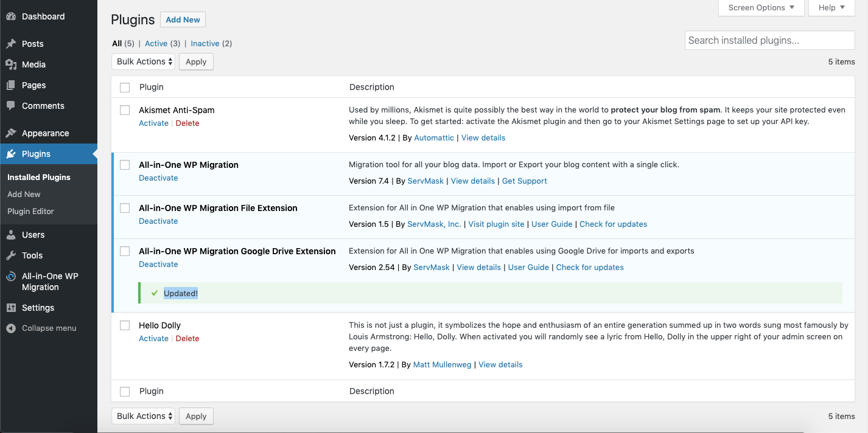868x433 pixels.
Task: Click the Plugins page heading
Action: pos(133,20)
